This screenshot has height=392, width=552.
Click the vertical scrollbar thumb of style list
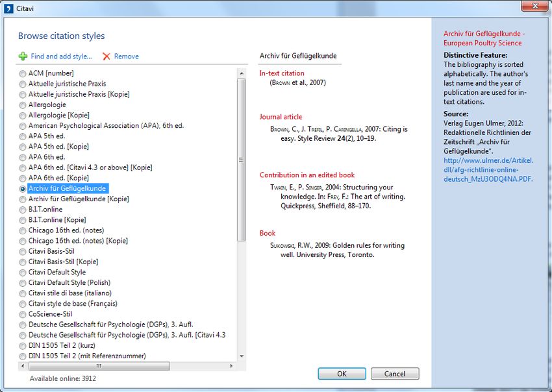(x=242, y=160)
